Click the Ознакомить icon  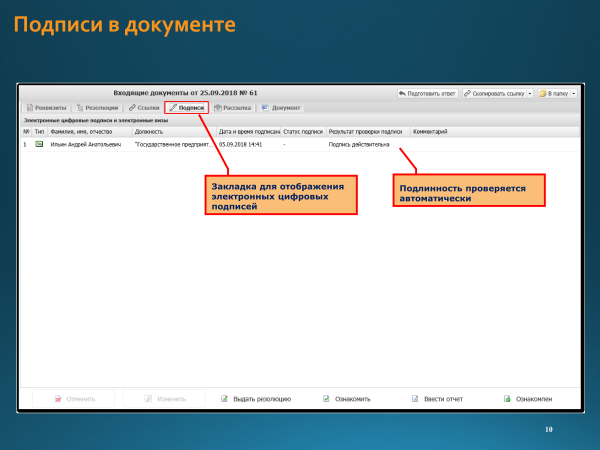(326, 399)
